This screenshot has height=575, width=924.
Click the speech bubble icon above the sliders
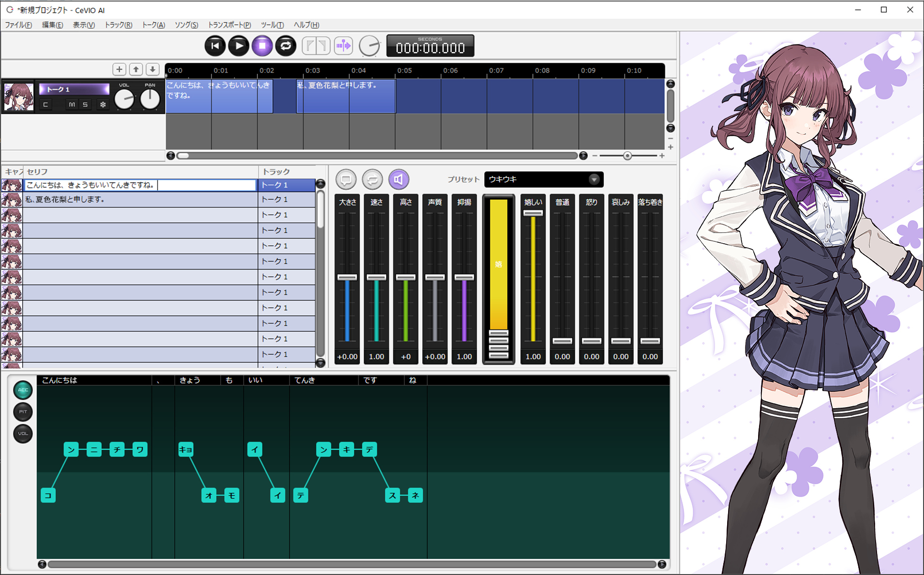(346, 179)
